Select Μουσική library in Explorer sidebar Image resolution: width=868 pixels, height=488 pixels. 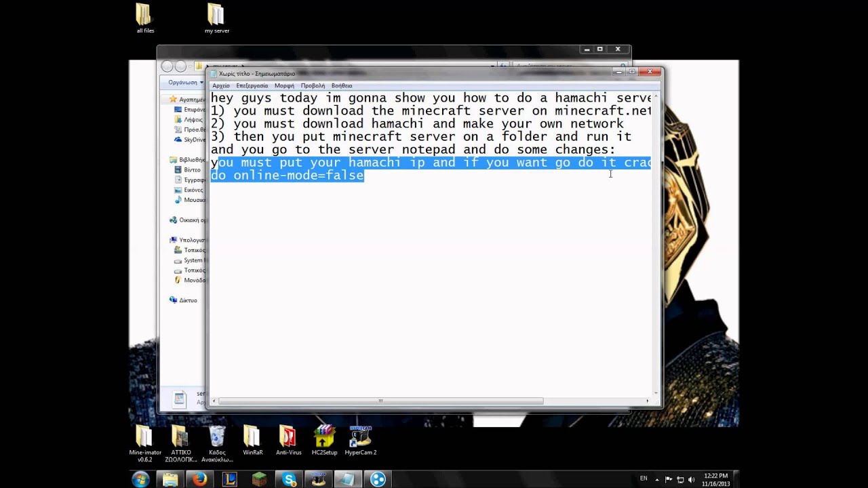click(x=190, y=200)
